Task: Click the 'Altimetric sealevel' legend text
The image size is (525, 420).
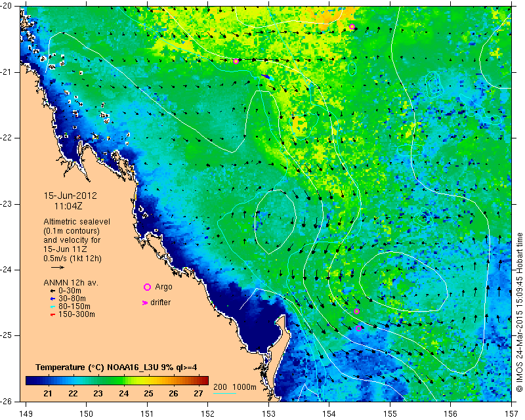Action: click(x=77, y=222)
